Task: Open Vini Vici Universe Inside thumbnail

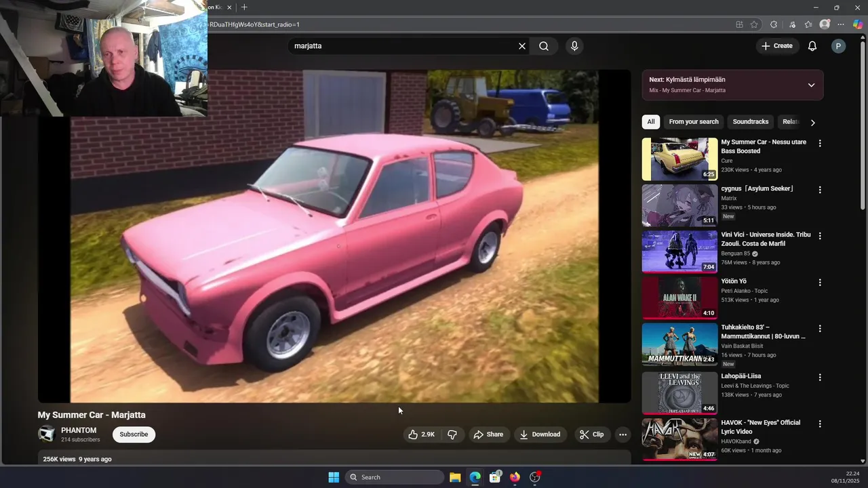Action: (679, 251)
